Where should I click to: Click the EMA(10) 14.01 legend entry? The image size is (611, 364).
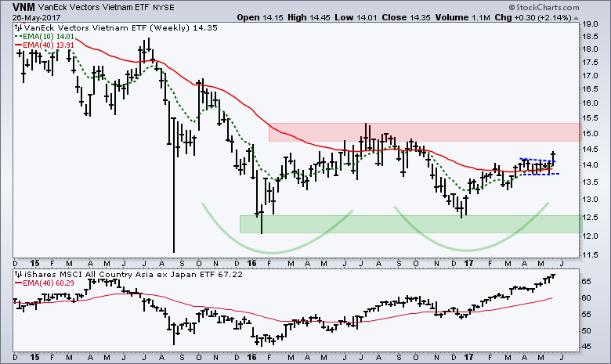pos(44,37)
